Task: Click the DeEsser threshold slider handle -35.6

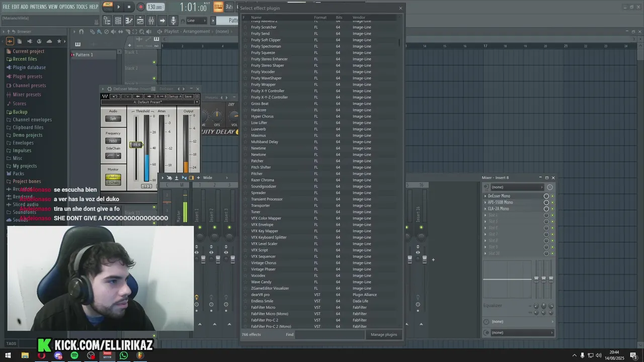Action: click(x=136, y=145)
